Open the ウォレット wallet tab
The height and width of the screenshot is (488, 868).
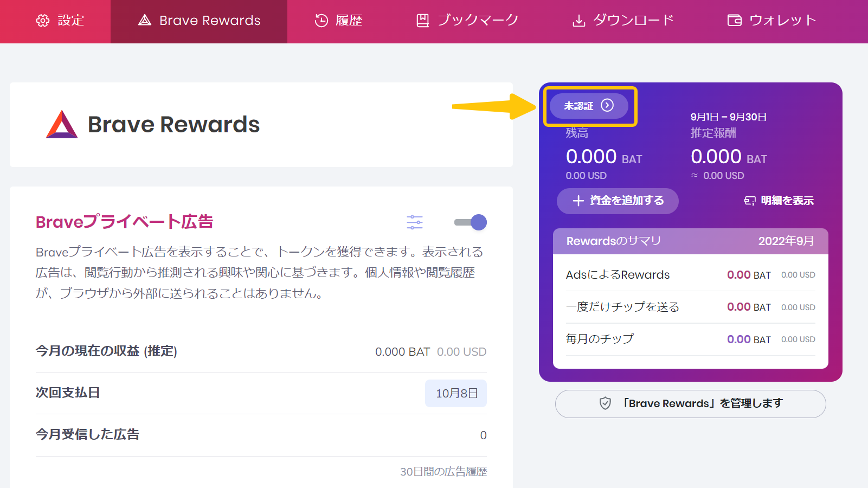(x=771, y=21)
